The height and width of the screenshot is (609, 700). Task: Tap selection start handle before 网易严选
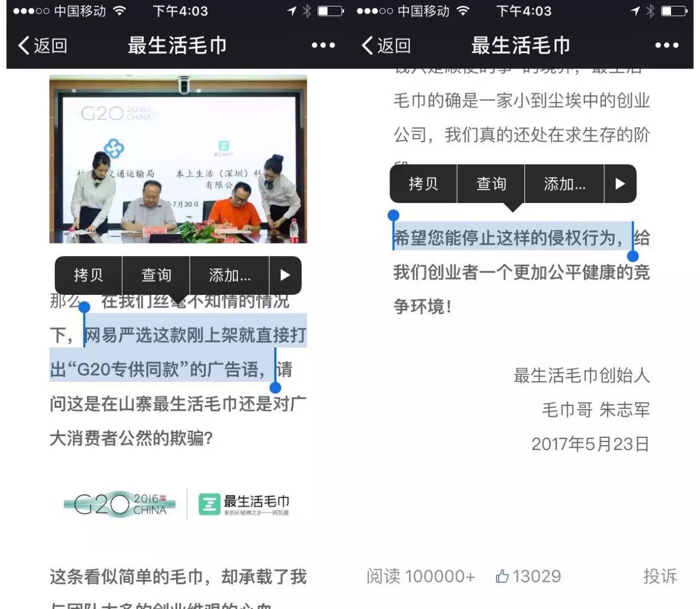84,308
